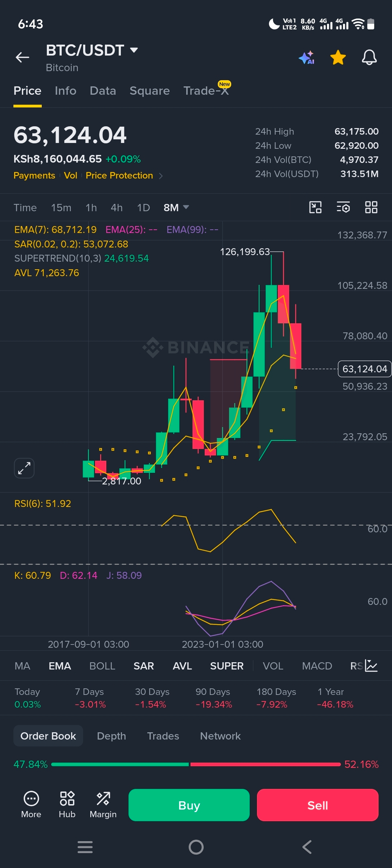Tap Android home button
The height and width of the screenshot is (868, 392).
[196, 847]
